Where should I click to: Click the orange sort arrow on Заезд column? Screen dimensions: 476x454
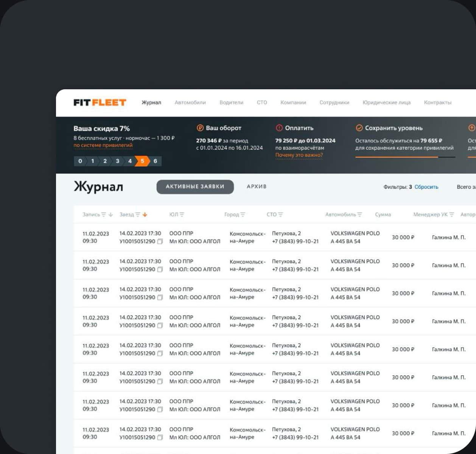click(145, 215)
